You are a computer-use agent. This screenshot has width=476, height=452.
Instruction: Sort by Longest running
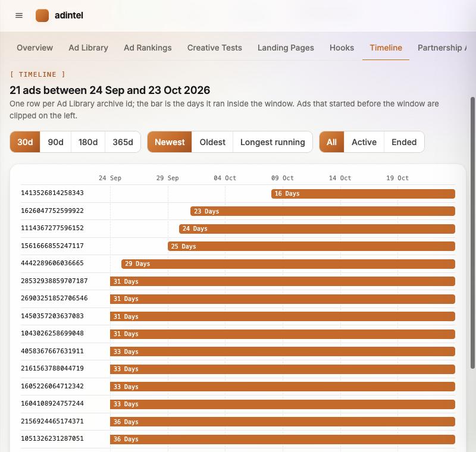[273, 142]
